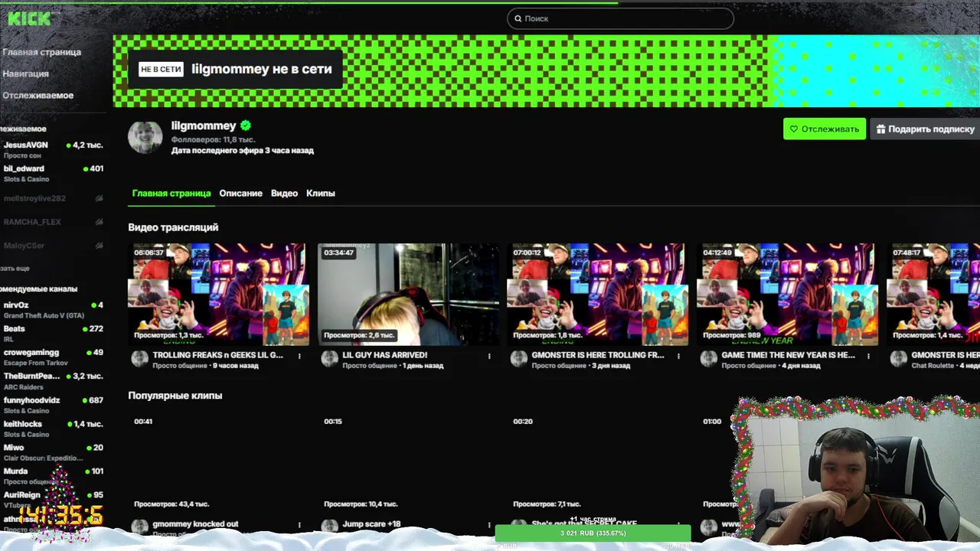
Task: Open JesusAVGN channel in sidebar
Action: [x=52, y=149]
